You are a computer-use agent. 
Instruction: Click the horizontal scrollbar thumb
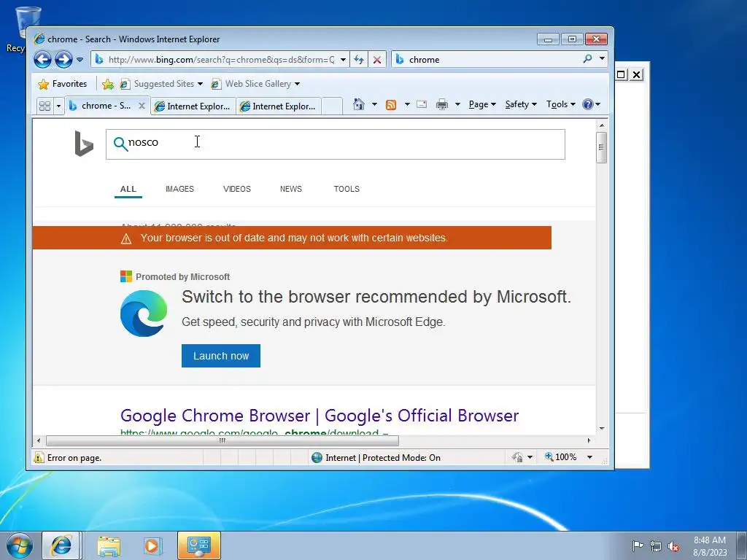click(x=222, y=440)
